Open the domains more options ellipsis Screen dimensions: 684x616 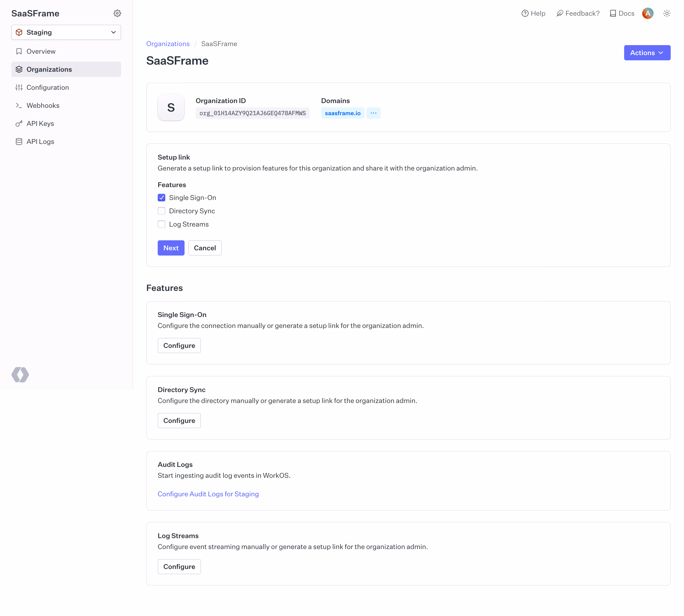pos(373,113)
